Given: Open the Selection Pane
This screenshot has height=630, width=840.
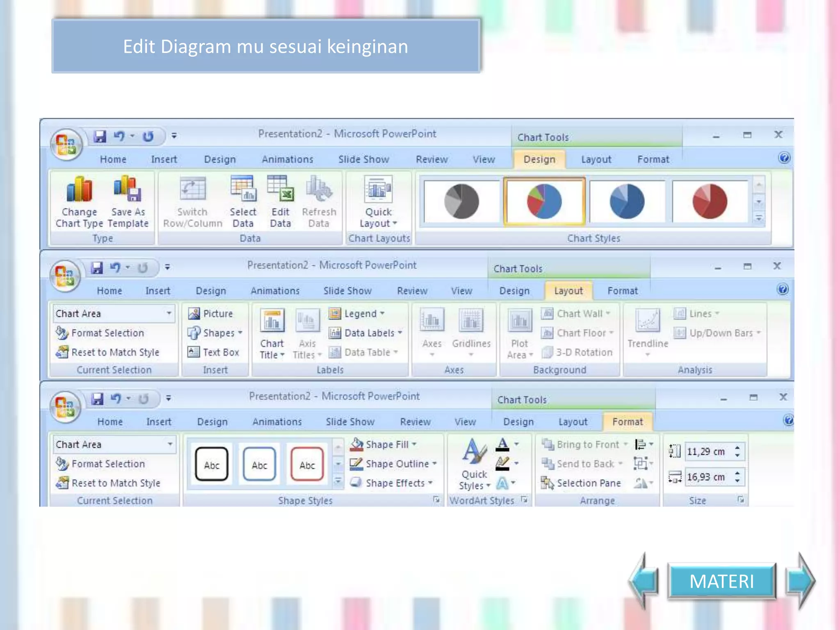Looking at the screenshot, I should [581, 483].
